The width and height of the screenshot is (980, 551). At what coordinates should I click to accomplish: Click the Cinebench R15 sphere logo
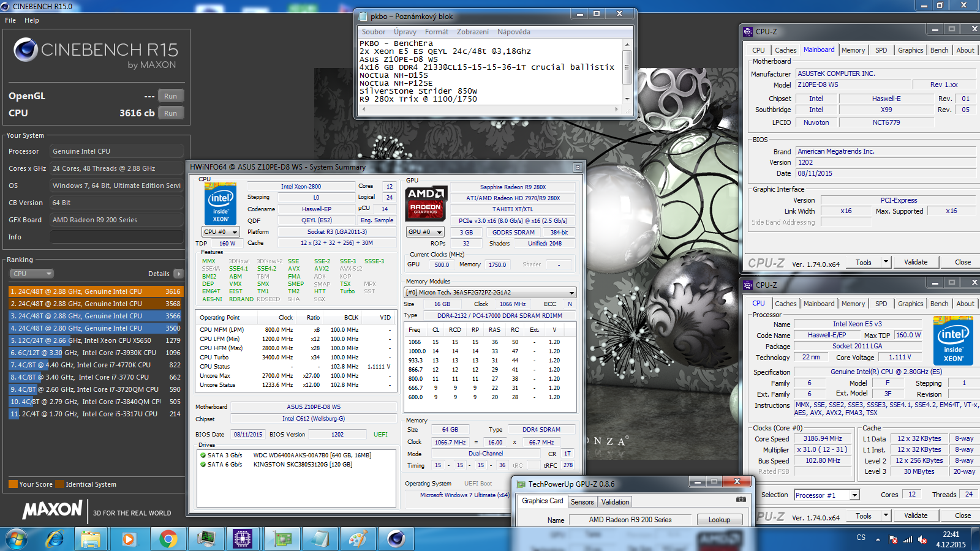pyautogui.click(x=26, y=50)
